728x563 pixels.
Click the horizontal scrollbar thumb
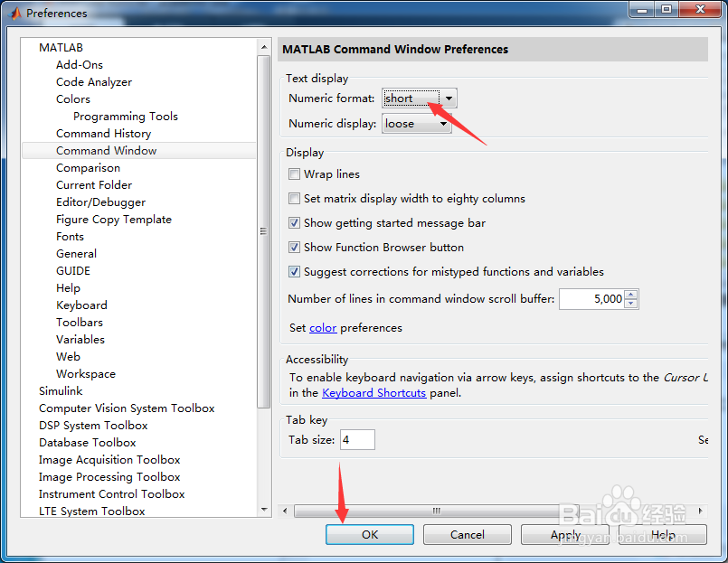pyautogui.click(x=436, y=511)
